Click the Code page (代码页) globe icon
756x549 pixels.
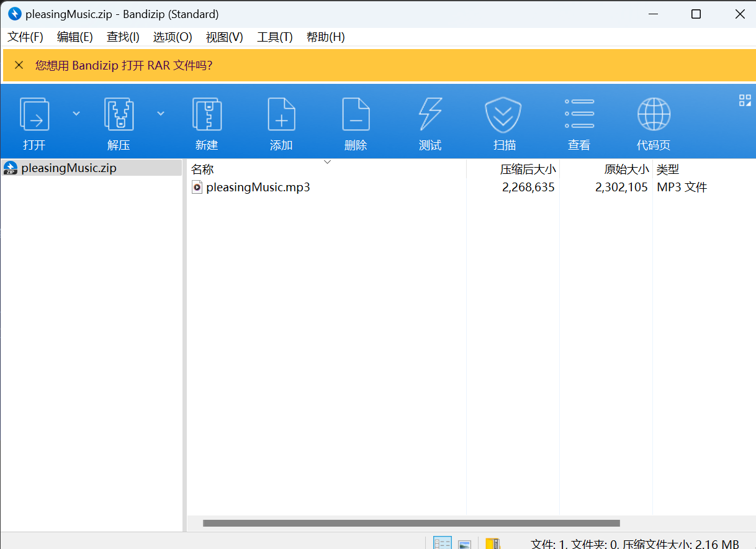(654, 114)
